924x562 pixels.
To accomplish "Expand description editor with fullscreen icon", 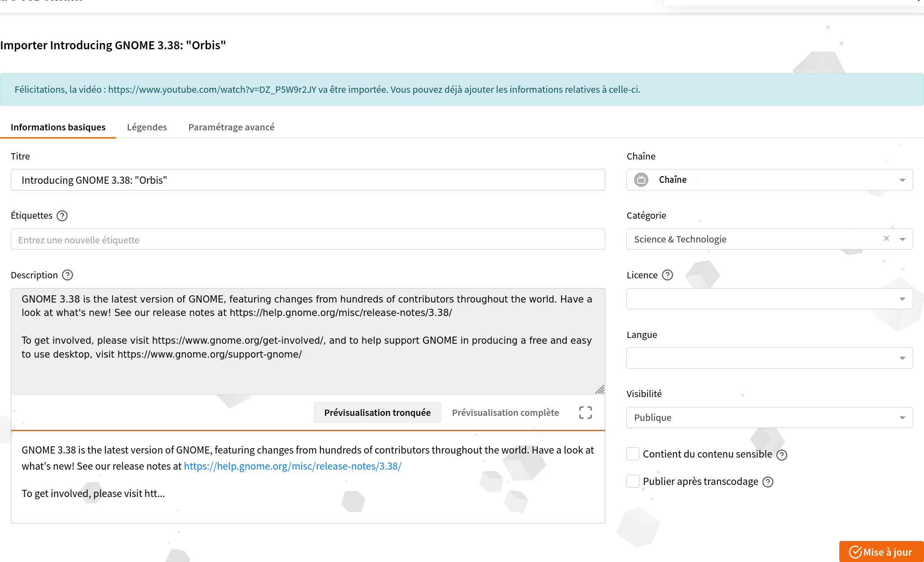I will (x=585, y=412).
